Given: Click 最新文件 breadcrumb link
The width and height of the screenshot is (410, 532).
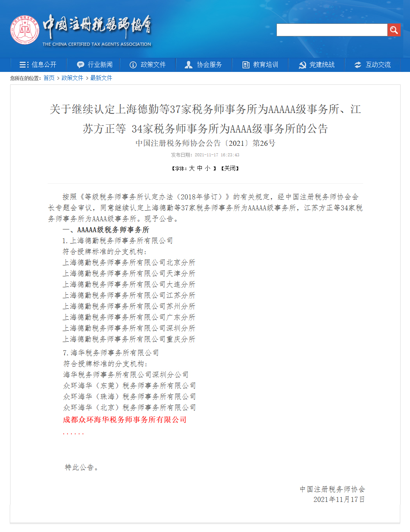Looking at the screenshot, I should 101,78.
